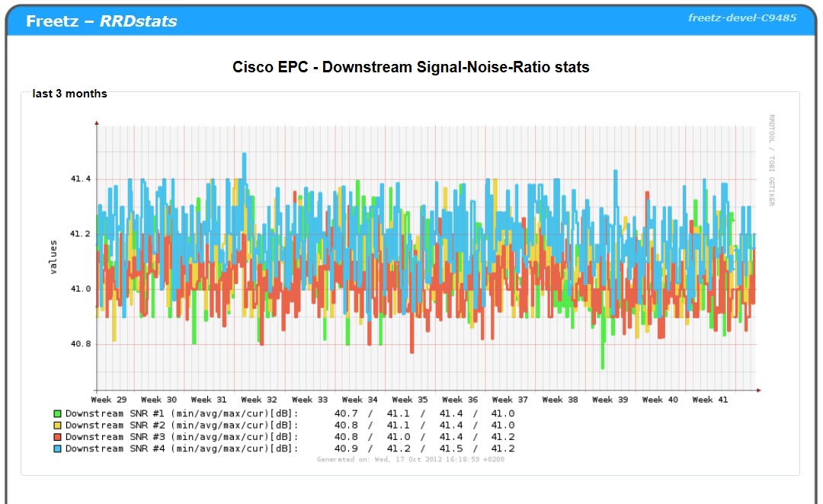This screenshot has height=504, width=823.
Task: Click the Downstream SNR #1 legend text
Action: (x=181, y=413)
